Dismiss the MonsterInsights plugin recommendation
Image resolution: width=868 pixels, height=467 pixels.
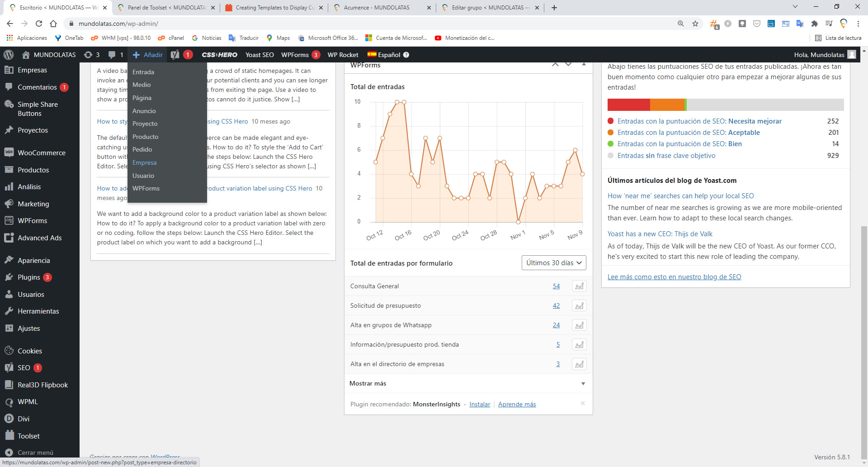[x=583, y=403]
